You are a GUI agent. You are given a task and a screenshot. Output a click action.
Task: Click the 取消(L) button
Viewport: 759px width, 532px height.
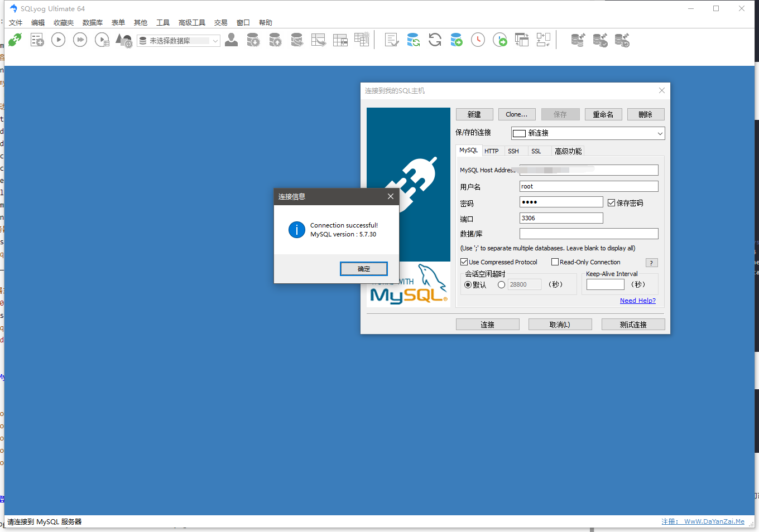click(x=560, y=325)
